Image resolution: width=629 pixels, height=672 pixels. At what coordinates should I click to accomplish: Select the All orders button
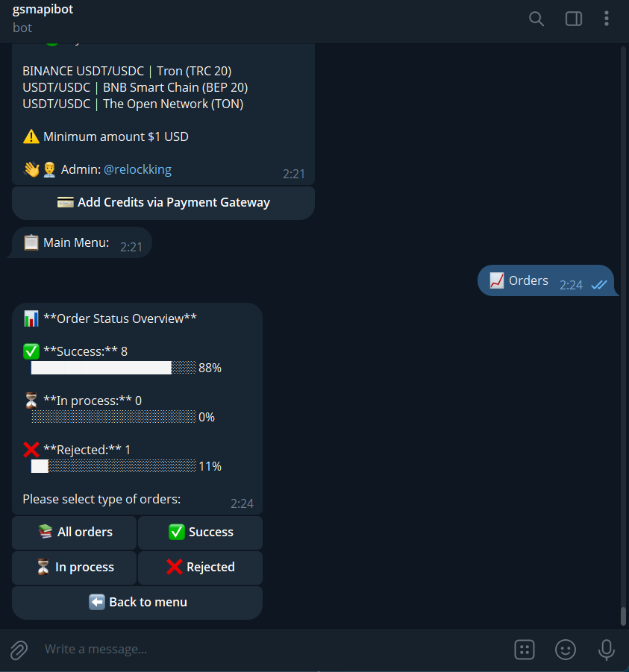tap(74, 533)
